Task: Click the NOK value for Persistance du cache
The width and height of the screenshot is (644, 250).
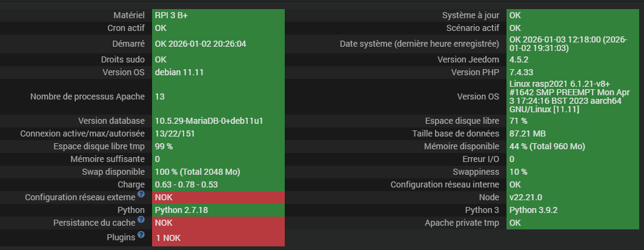Action: (x=164, y=223)
